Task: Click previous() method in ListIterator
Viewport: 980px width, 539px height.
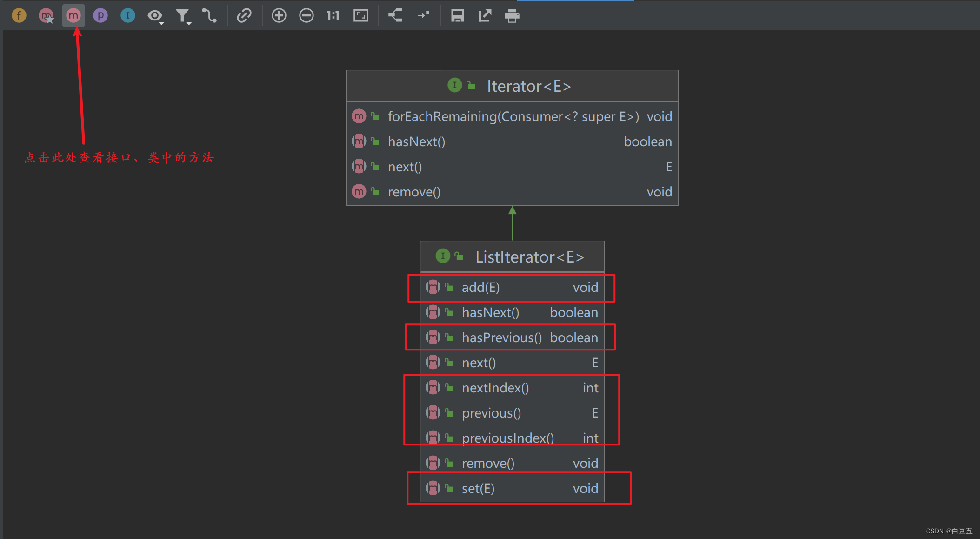Action: click(x=512, y=413)
